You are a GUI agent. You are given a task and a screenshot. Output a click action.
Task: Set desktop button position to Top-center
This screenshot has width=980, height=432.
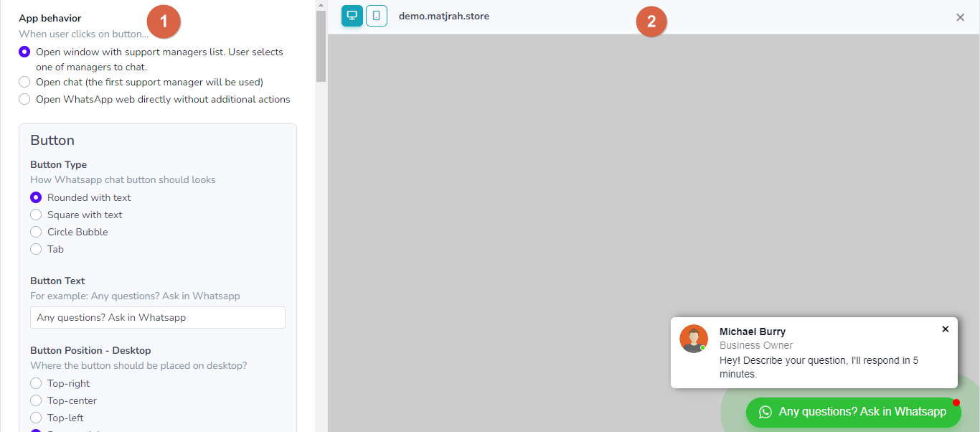[36, 400]
